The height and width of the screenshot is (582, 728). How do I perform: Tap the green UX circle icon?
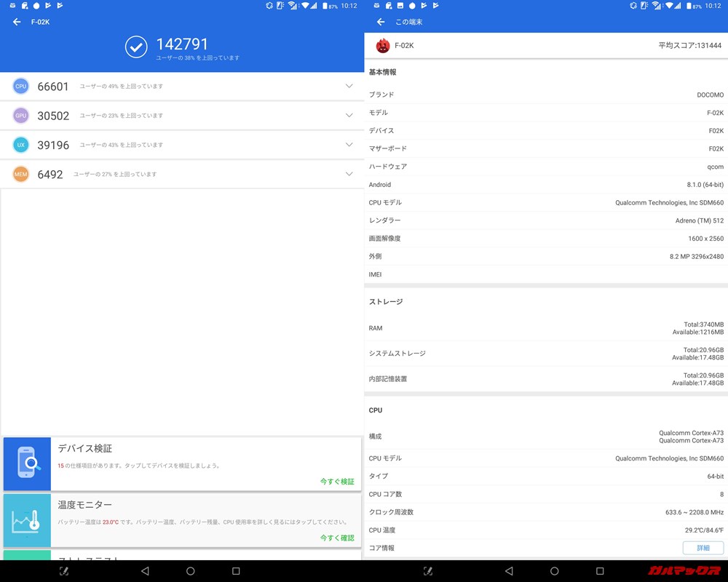click(20, 145)
